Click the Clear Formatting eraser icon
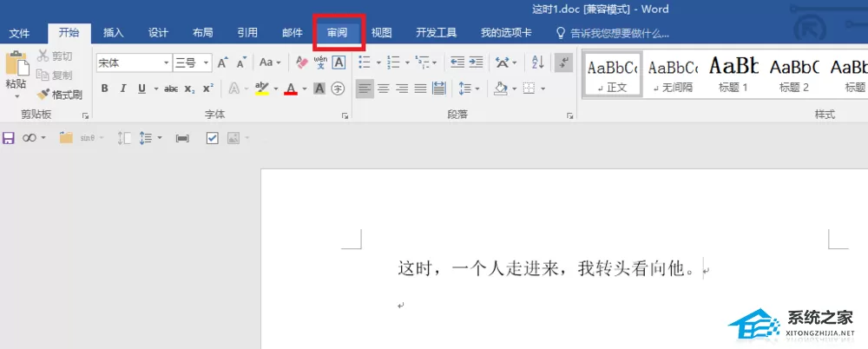This screenshot has height=349, width=868. click(302, 63)
